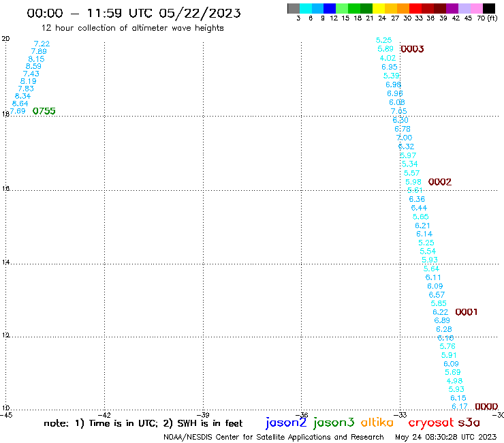Click the wave height value 5.69
The width and height of the screenshot is (504, 443).
(x=453, y=372)
